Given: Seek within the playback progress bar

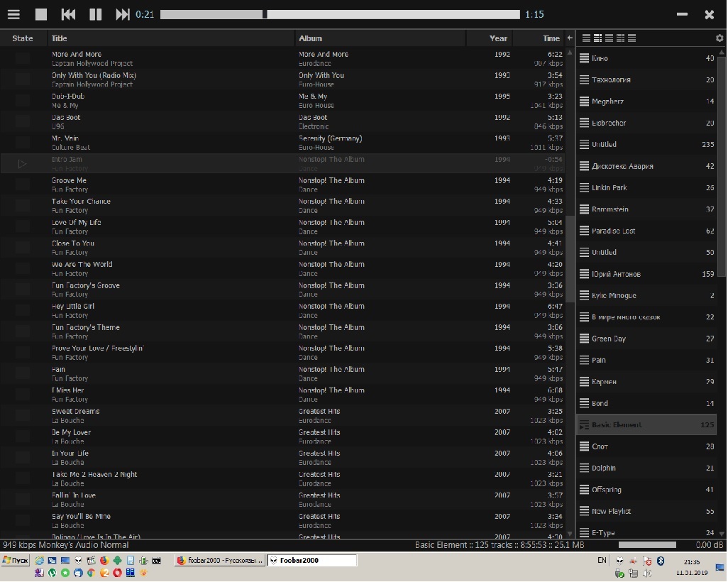Looking at the screenshot, I should point(340,14).
